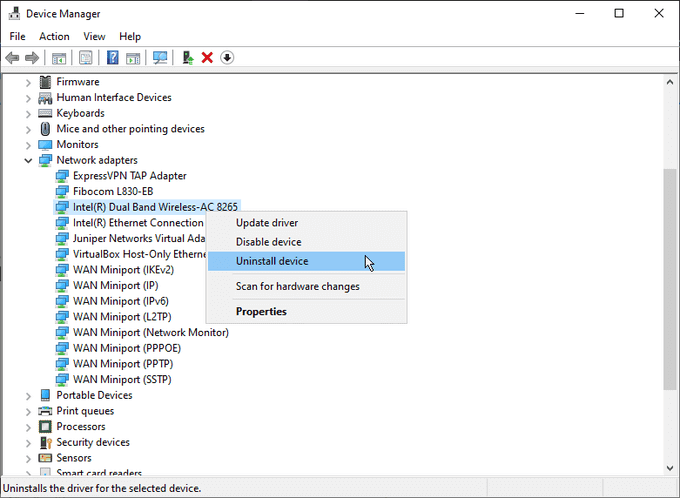Click Show/Hide console tree toolbar icon
680x498 pixels.
(59, 58)
